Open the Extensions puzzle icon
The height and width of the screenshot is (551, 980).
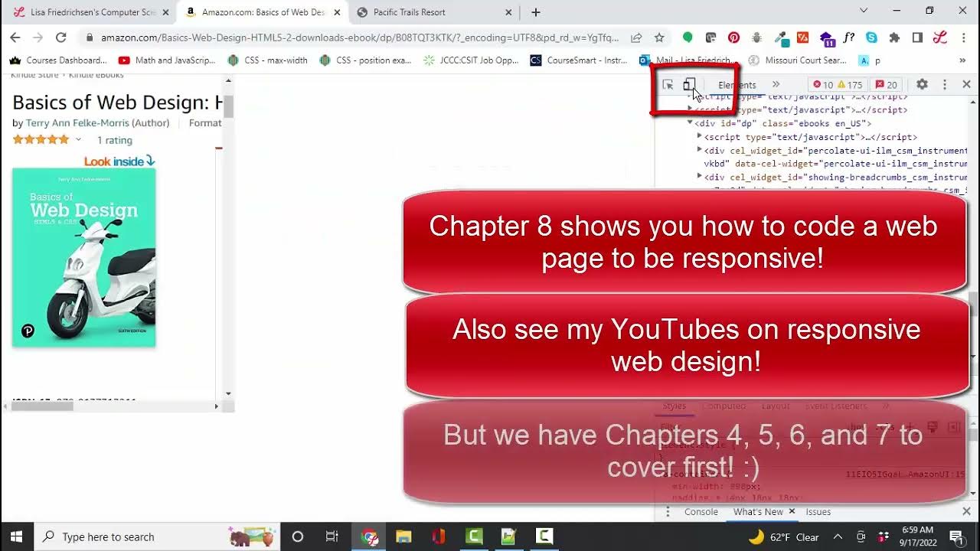(894, 37)
